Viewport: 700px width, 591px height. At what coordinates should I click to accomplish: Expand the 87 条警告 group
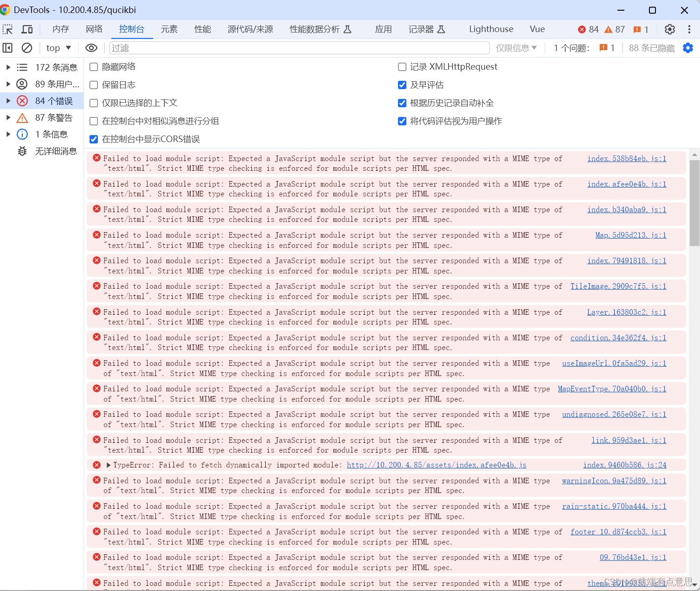coord(8,117)
